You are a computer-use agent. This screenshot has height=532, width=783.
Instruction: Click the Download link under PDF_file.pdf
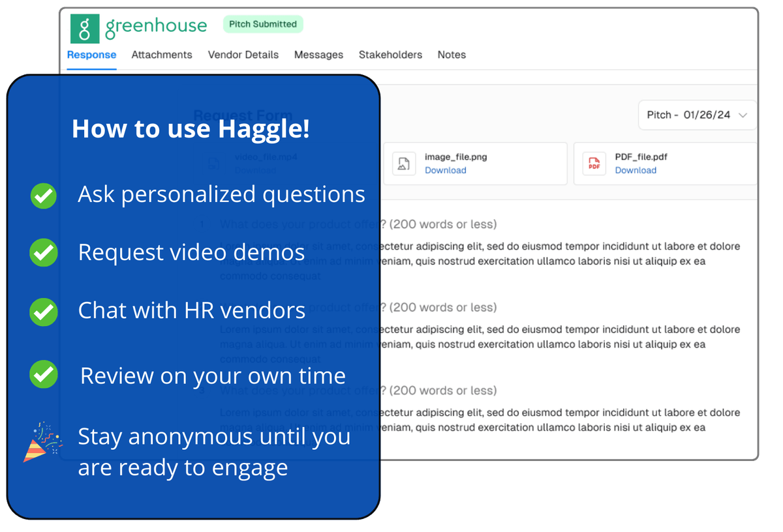point(636,170)
